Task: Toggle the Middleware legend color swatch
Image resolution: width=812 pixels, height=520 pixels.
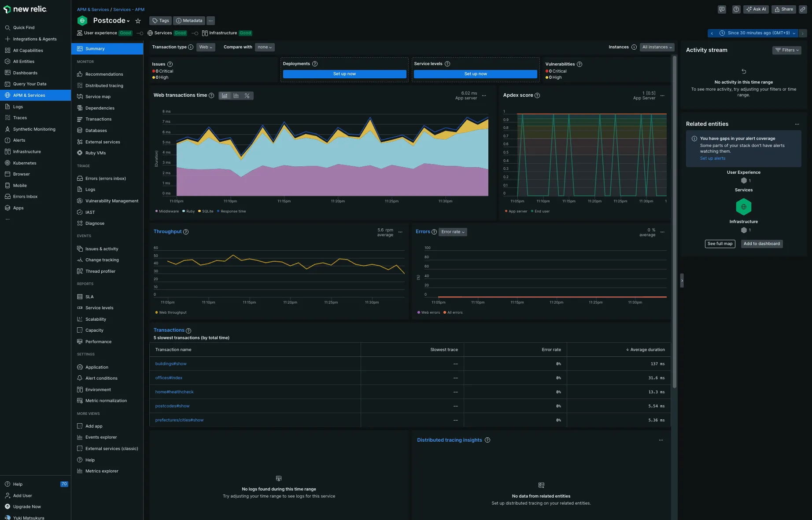Action: (156, 211)
